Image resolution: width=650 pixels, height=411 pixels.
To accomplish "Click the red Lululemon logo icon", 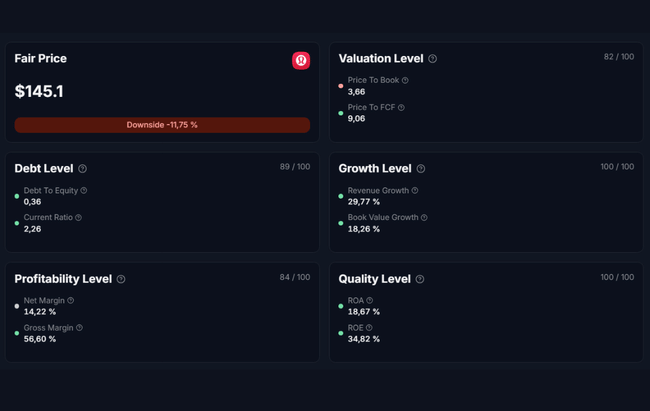I will (301, 61).
